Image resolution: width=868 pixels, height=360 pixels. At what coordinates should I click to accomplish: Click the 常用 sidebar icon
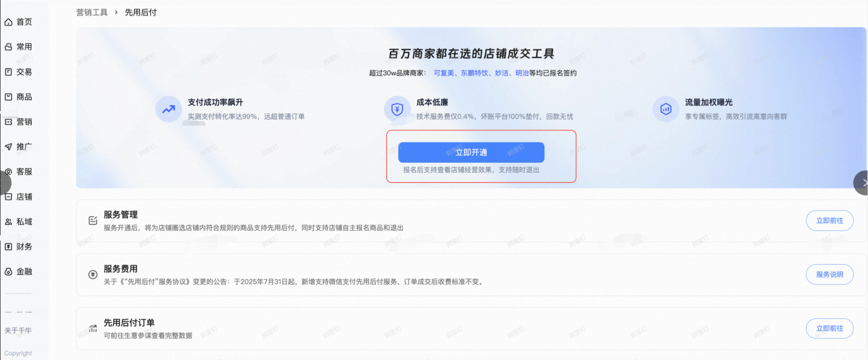(8, 47)
